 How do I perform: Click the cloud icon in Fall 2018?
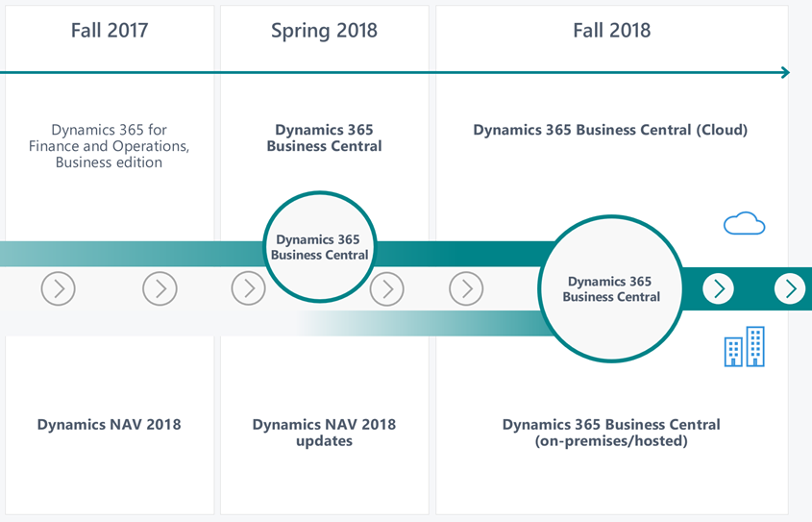[x=744, y=223]
